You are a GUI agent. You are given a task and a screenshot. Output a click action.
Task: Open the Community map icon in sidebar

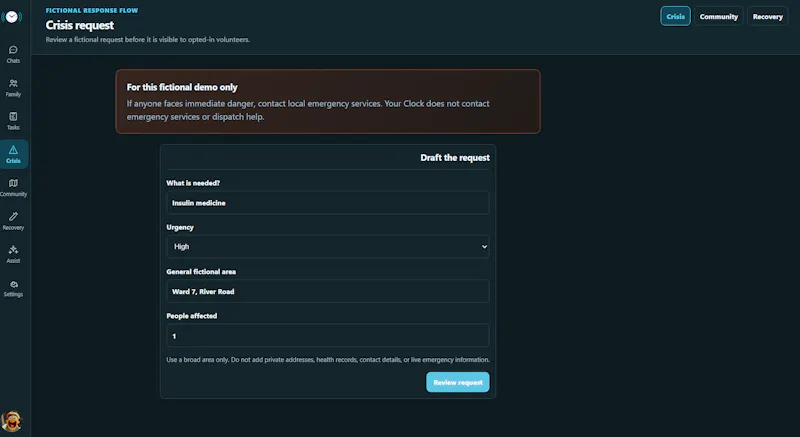[13, 187]
